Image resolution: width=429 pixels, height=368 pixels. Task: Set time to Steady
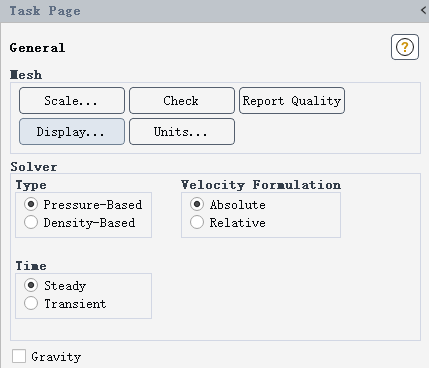31,285
